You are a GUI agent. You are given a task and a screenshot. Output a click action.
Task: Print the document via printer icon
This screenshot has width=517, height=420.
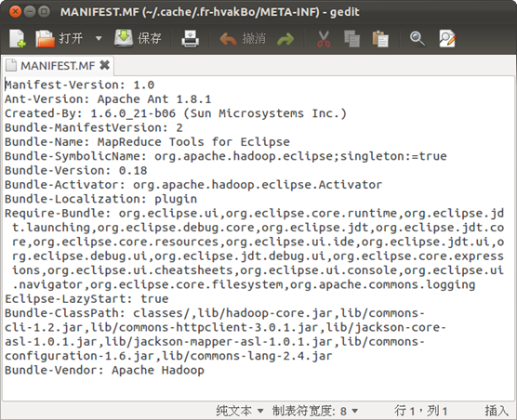tap(191, 39)
